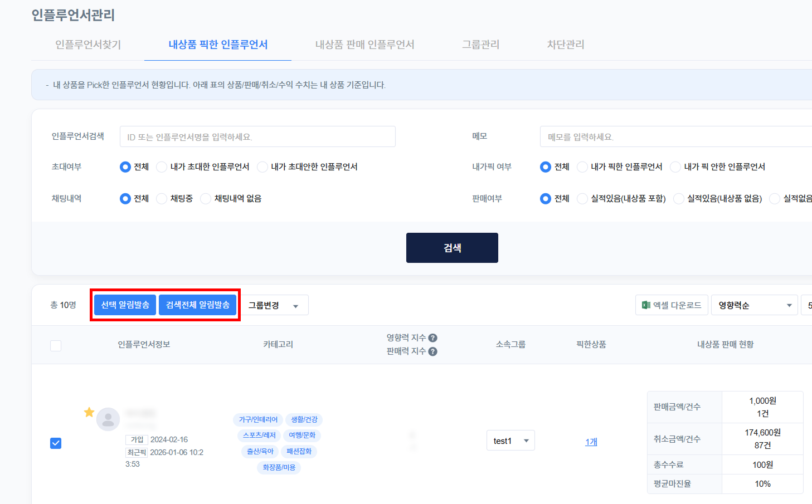This screenshot has height=504, width=812.
Task: Click the 선택 알림발송 button
Action: [x=125, y=305]
